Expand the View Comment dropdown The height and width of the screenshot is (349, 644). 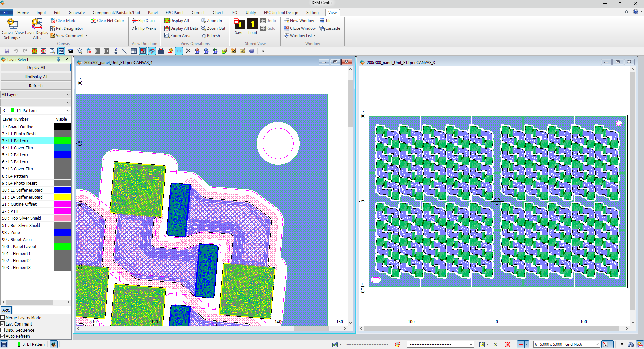click(x=86, y=36)
